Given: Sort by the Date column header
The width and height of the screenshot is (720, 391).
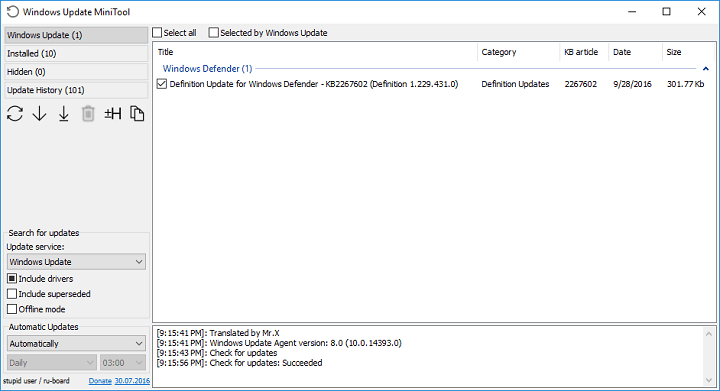Looking at the screenshot, I should click(635, 52).
